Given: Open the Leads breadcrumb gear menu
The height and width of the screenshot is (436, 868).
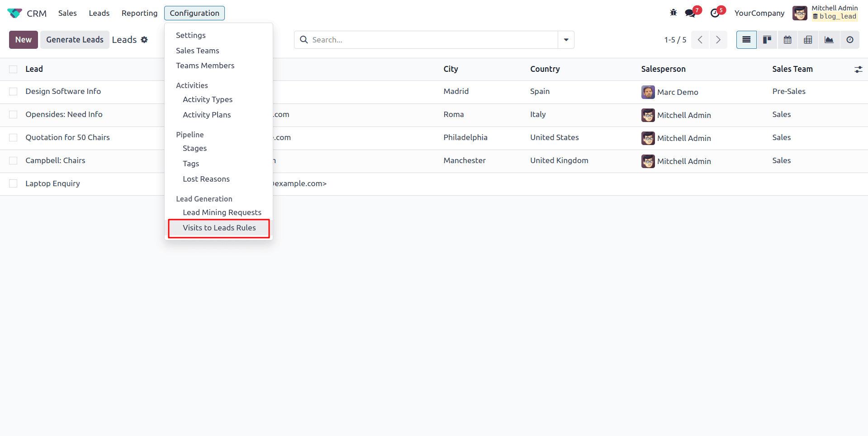Looking at the screenshot, I should click(145, 40).
